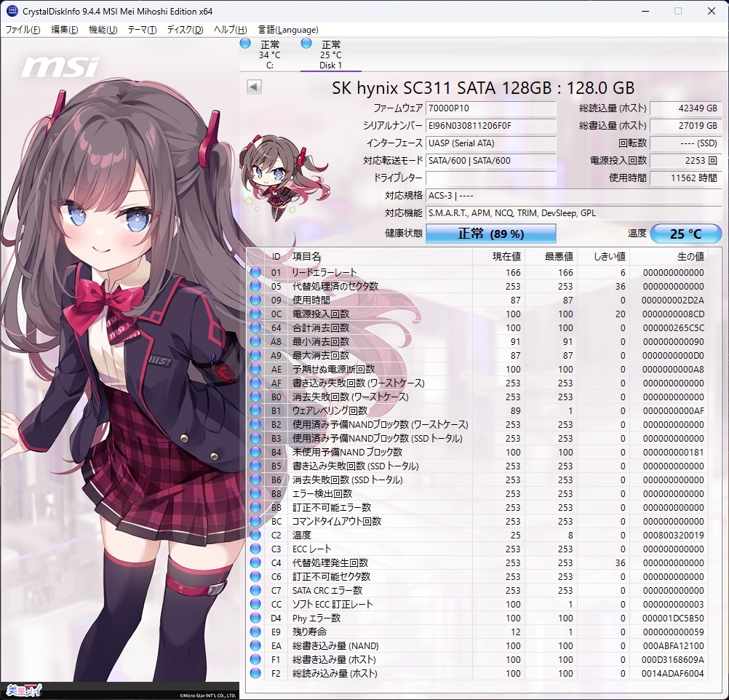
Task: Click the 25 °C temperature button
Action: (686, 234)
